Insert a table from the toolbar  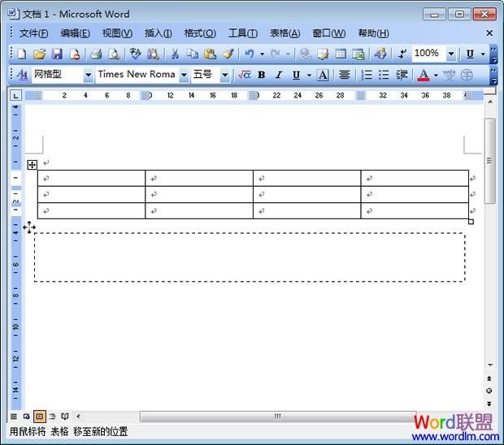(341, 54)
